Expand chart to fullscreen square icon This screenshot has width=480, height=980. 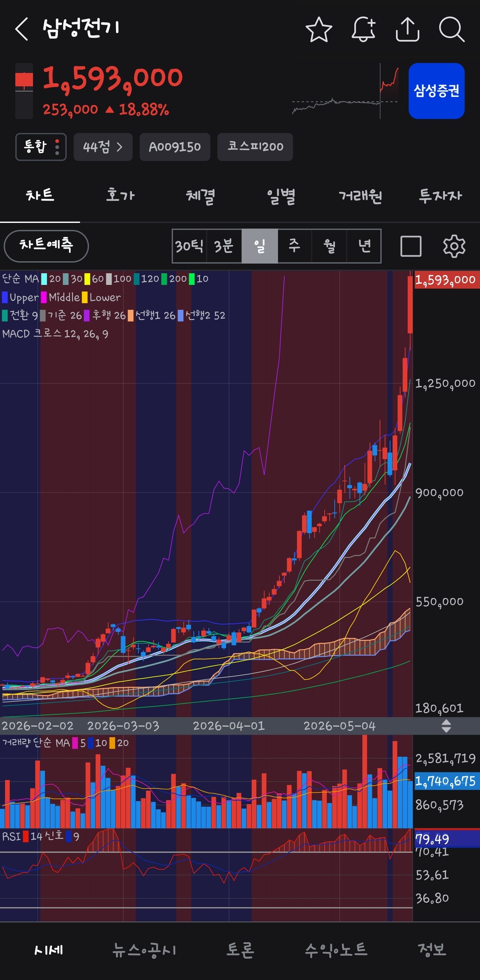(411, 246)
